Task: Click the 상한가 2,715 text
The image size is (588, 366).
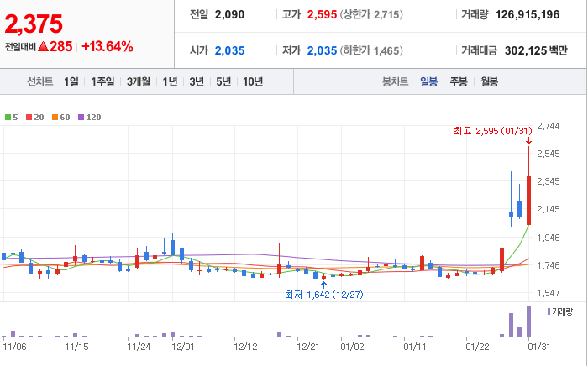Action: click(x=371, y=14)
